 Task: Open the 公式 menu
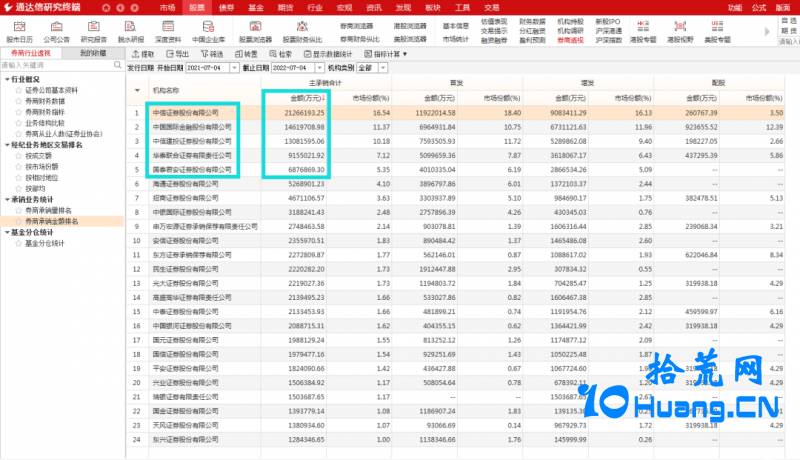coord(759,8)
